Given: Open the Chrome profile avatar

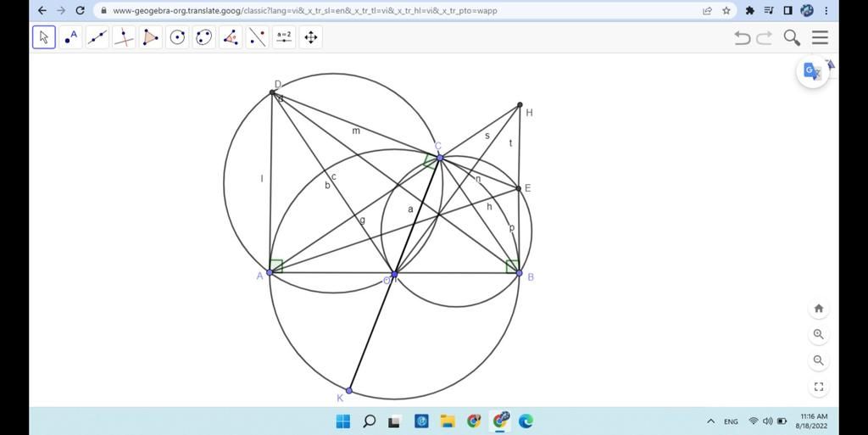Looking at the screenshot, I should point(807,10).
